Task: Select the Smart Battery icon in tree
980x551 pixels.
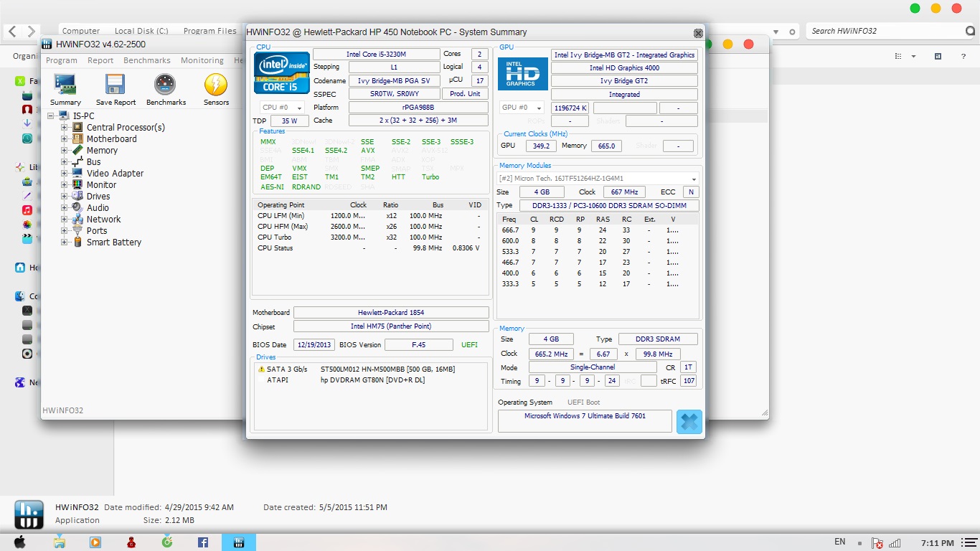Action: point(77,242)
